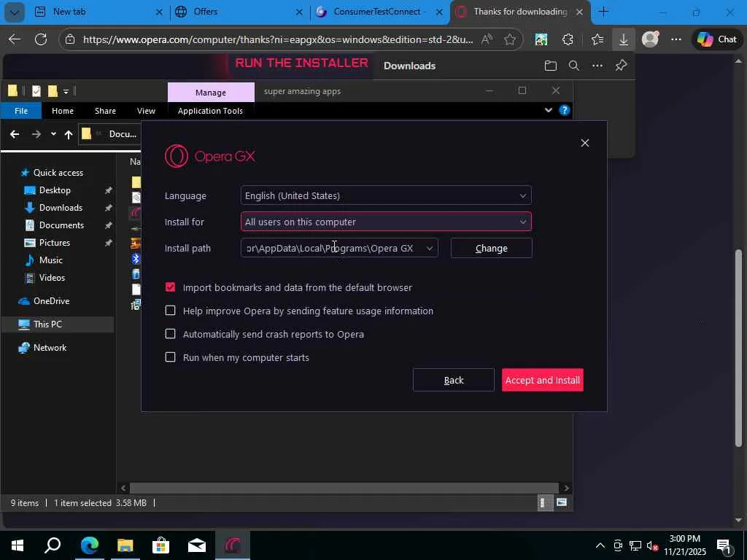747x560 pixels.
Task: Search downloads in Downloads panel
Action: coord(573,66)
